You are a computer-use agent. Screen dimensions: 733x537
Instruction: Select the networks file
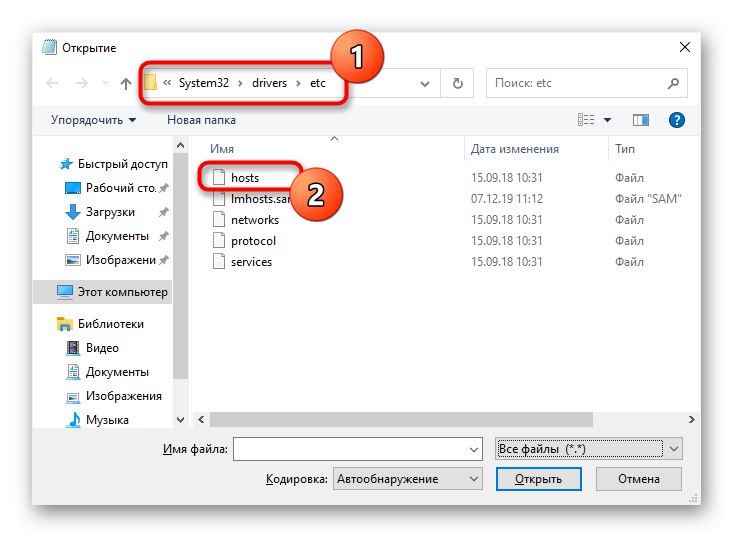tap(255, 220)
